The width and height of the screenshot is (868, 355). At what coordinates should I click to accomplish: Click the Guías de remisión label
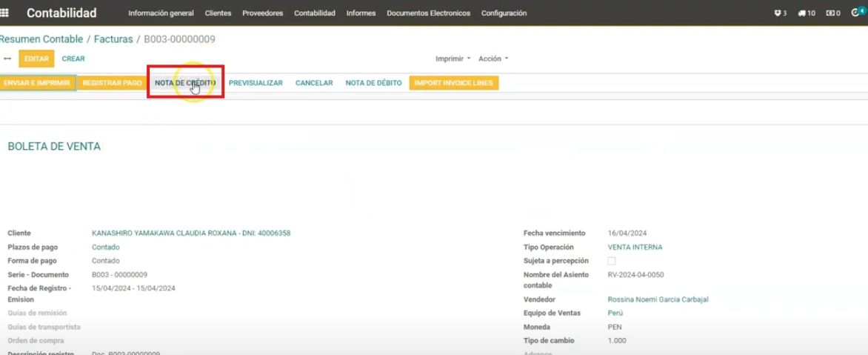(37, 313)
